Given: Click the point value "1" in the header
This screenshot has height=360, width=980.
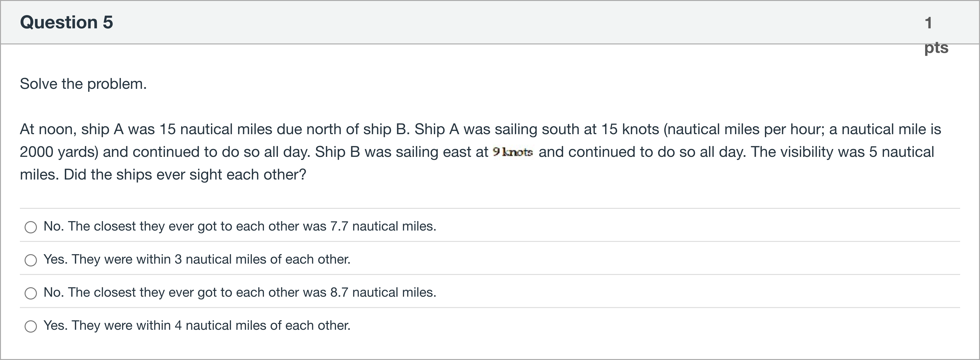Looking at the screenshot, I should point(928,23).
